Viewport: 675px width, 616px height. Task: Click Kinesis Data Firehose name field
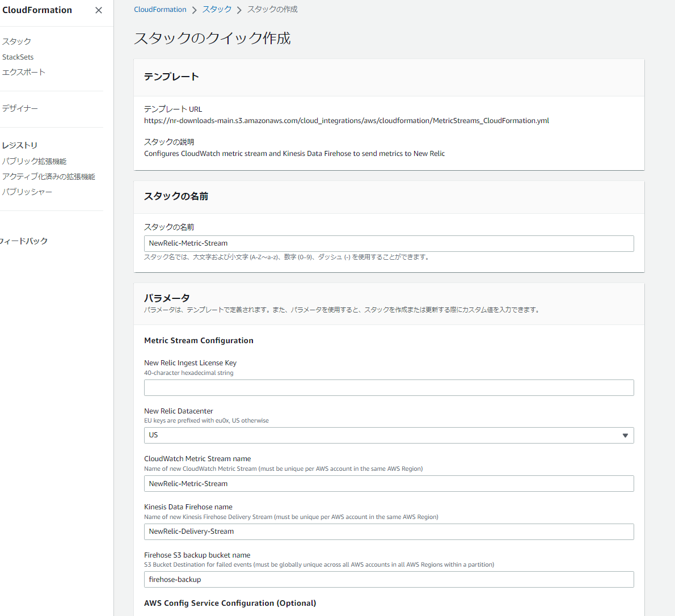(389, 531)
